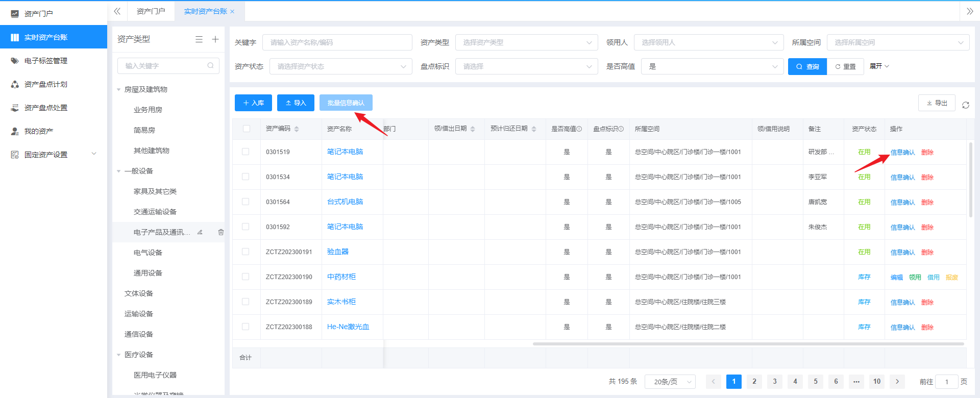Switch to the 资产门户 tab
Viewport: 980px width, 398px height.
coord(151,11)
